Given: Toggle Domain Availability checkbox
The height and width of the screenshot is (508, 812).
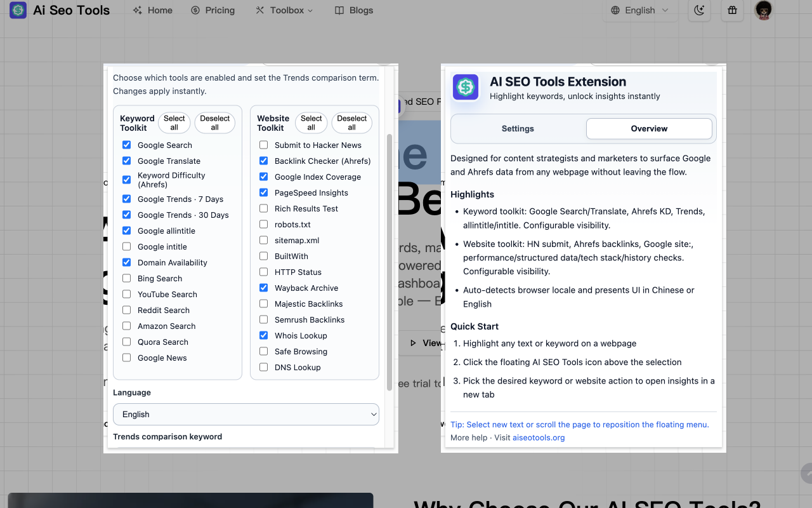Looking at the screenshot, I should (x=127, y=262).
